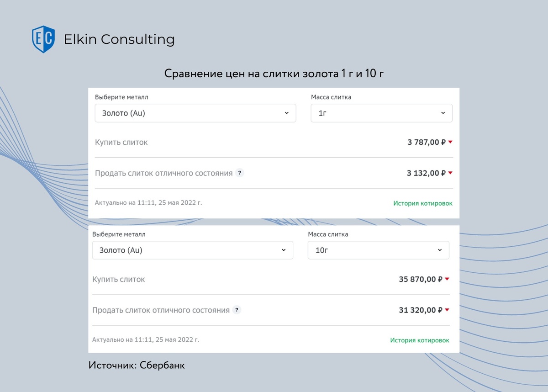This screenshot has height=392, width=548.
Task: Click the Elkin Consulting company name
Action: coord(119,40)
